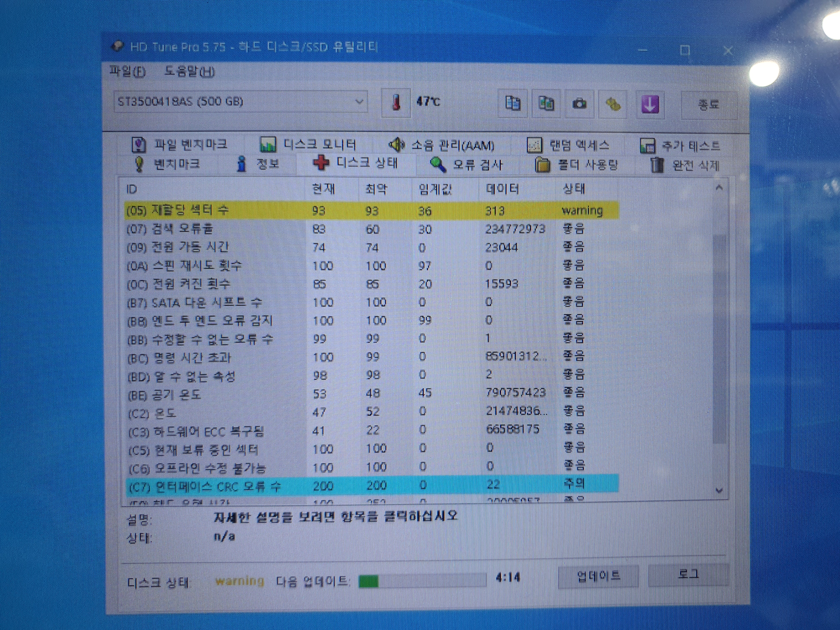Screen dimensions: 840x630
Task: Click the copy screenshot to clipboard icon
Action: pyautogui.click(x=546, y=103)
